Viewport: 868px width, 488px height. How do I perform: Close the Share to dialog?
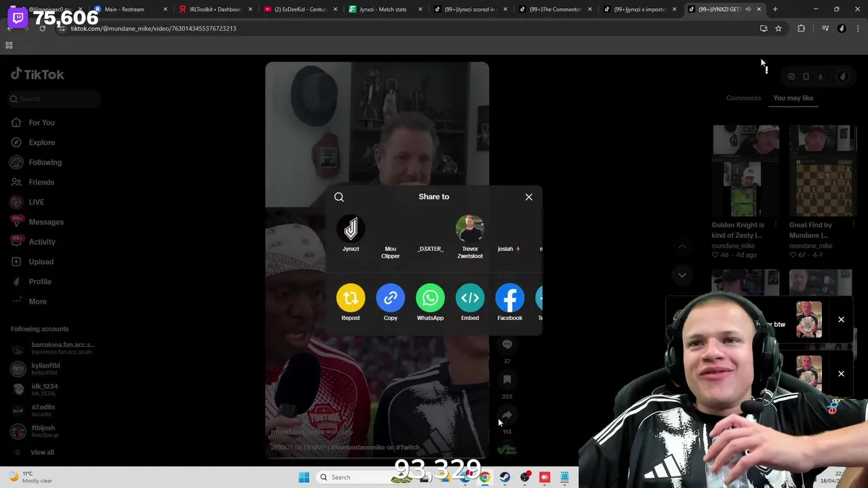click(x=529, y=197)
